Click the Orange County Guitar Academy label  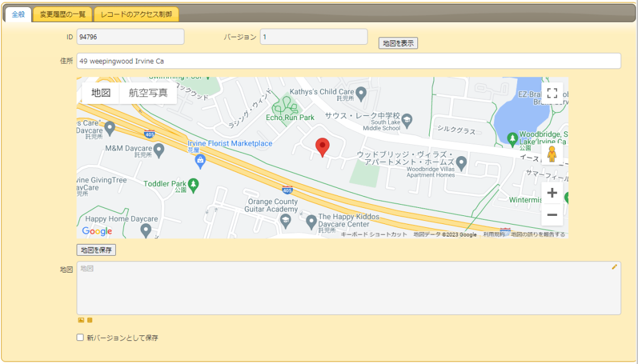(272, 205)
